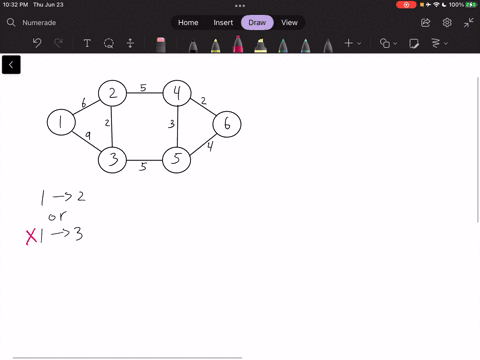Image resolution: width=480 pixels, height=360 pixels.
Task: Collapse full screen with arrows icon
Action: tap(469, 23)
